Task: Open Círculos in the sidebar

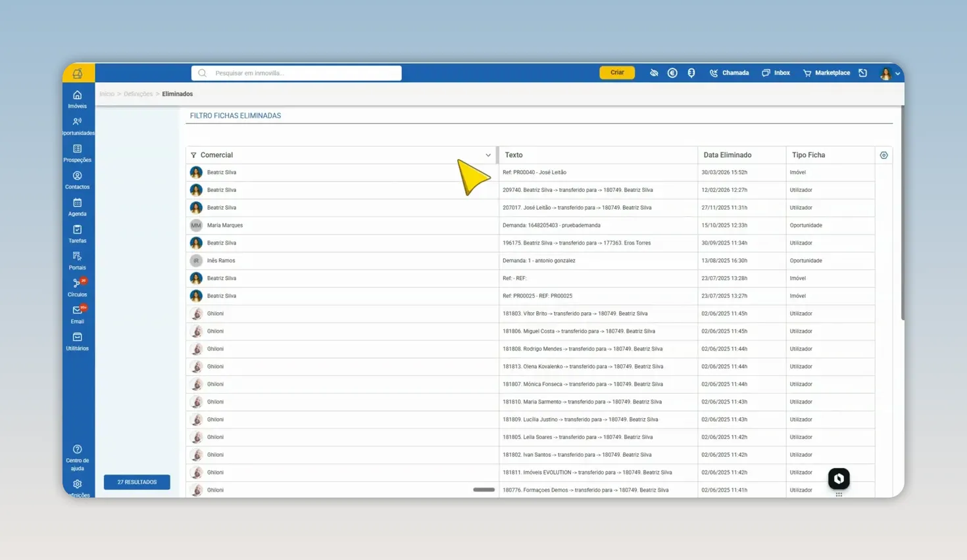Action: coord(77,288)
